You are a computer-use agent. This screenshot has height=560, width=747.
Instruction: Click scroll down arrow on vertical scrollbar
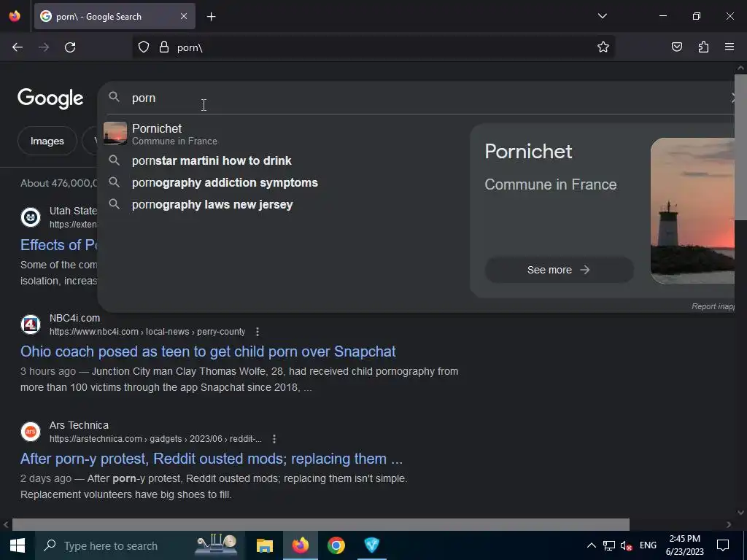tap(741, 513)
